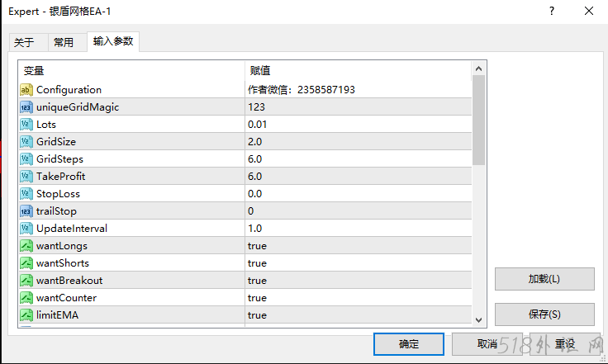Click the StopLoss variable name
Image resolution: width=608 pixels, height=364 pixels.
point(58,194)
